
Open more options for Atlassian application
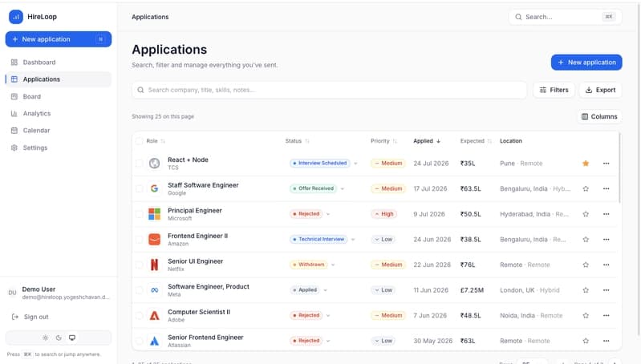tap(607, 341)
